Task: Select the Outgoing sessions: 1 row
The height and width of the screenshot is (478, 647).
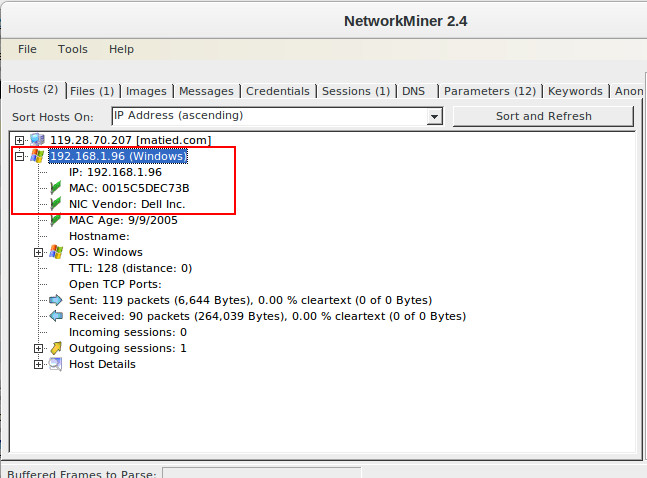Action: [128, 348]
